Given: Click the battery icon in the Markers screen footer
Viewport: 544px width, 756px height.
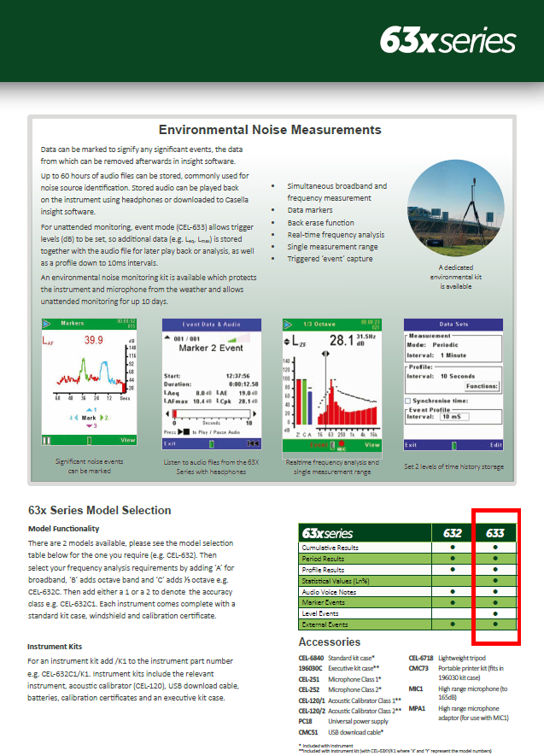Looking at the screenshot, I should tap(89, 440).
